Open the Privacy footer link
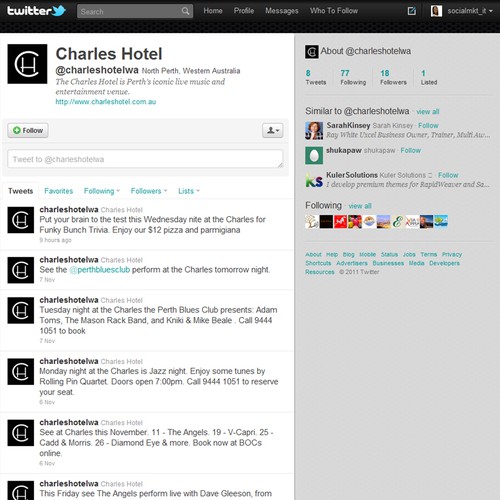 452,254
